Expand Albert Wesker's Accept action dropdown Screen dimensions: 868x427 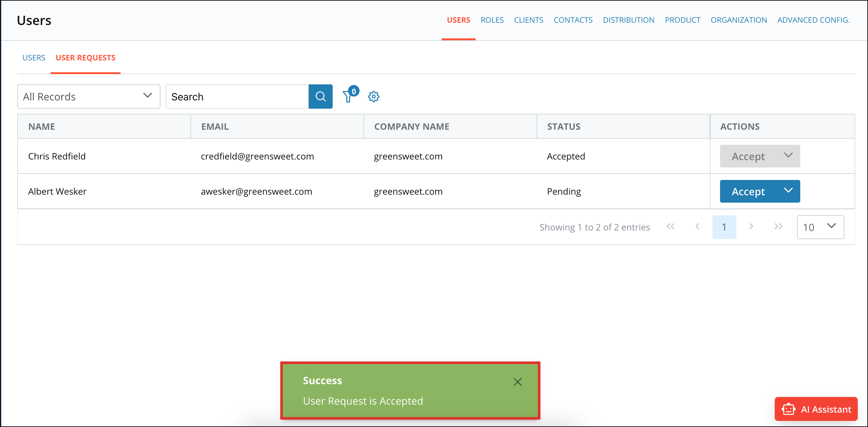point(788,191)
